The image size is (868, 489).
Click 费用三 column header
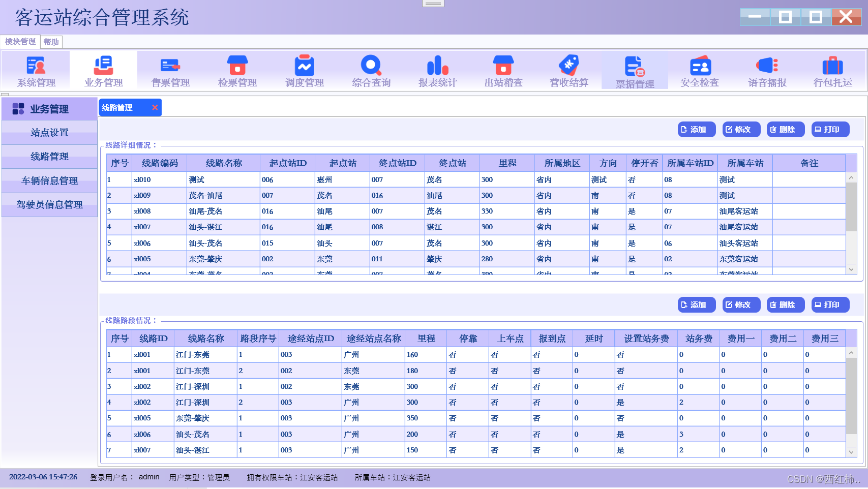[825, 339]
